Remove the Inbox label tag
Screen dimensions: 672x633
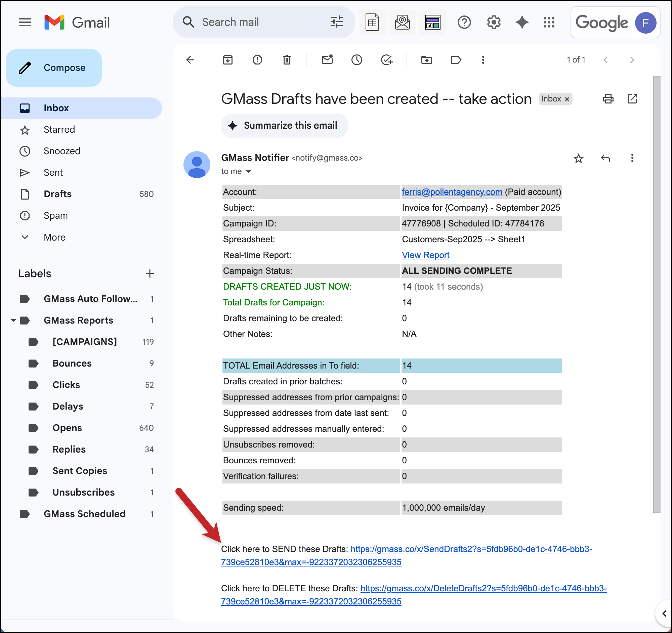click(x=567, y=99)
